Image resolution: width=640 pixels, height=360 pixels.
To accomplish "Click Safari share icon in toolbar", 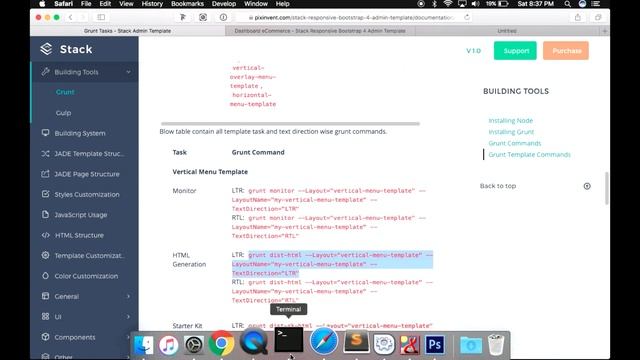I will pos(578,17).
